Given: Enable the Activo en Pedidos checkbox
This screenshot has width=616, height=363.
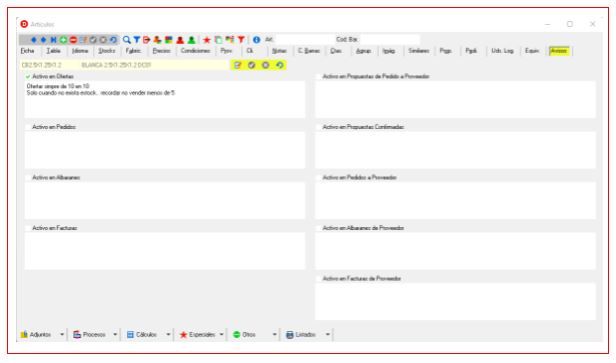Looking at the screenshot, I should tap(28, 127).
